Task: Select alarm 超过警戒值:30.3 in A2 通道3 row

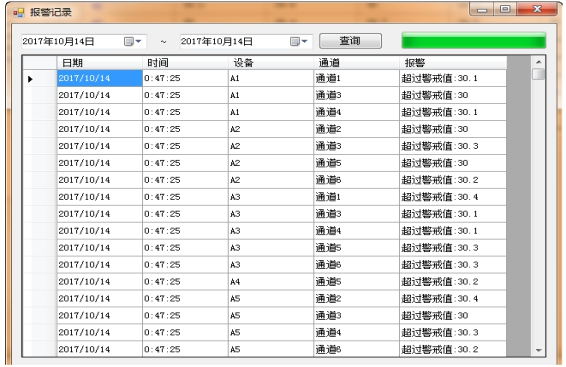Action: tap(453, 146)
